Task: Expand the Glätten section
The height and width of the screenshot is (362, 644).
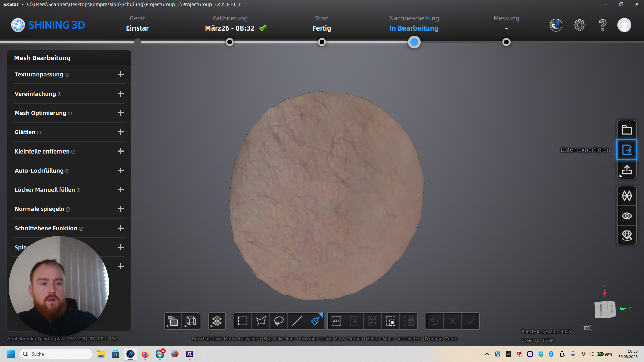Action: click(x=121, y=132)
